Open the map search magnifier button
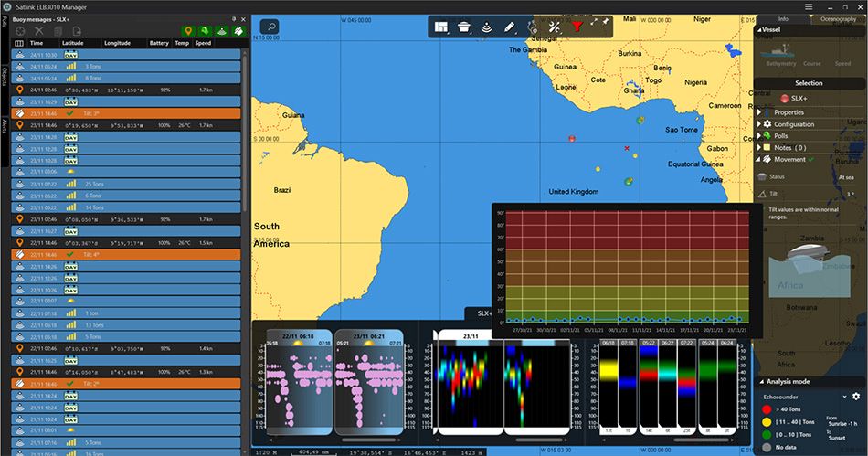 [270, 27]
